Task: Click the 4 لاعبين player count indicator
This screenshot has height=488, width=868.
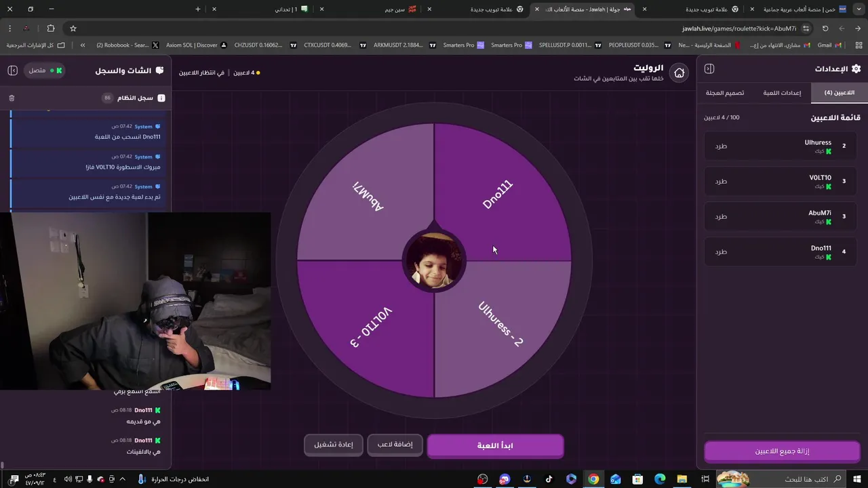Action: pos(246,73)
